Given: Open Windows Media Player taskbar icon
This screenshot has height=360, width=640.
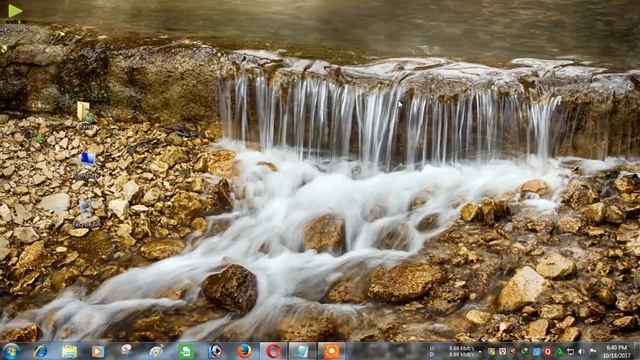Looking at the screenshot, I should 98,351.
